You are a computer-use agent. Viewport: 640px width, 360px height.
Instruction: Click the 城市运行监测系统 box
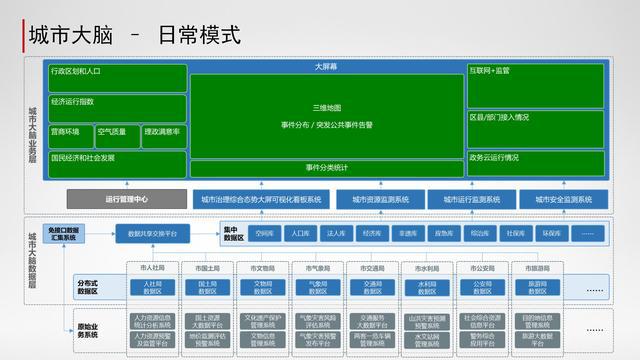(x=472, y=200)
